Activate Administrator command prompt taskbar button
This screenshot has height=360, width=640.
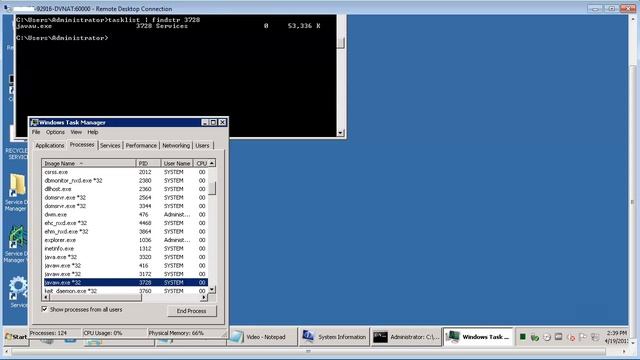coord(406,337)
